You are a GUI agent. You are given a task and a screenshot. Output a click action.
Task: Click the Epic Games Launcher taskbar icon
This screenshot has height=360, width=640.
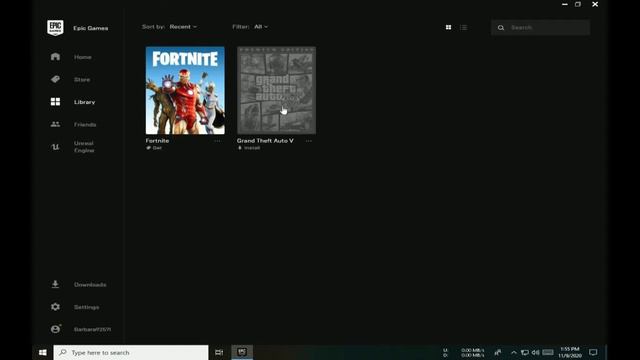242,352
